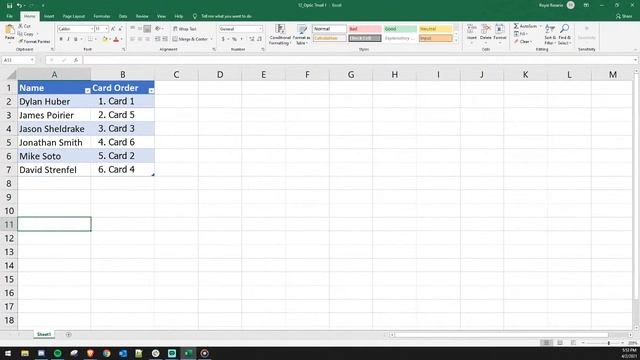640x360 pixels.
Task: Toggle Underline formatting
Action: (x=76, y=39)
